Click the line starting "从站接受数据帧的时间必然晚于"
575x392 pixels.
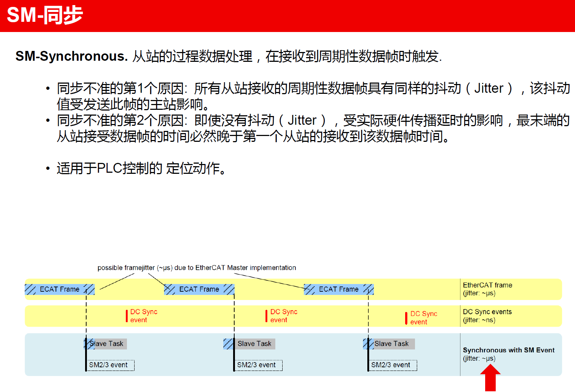click(x=253, y=136)
